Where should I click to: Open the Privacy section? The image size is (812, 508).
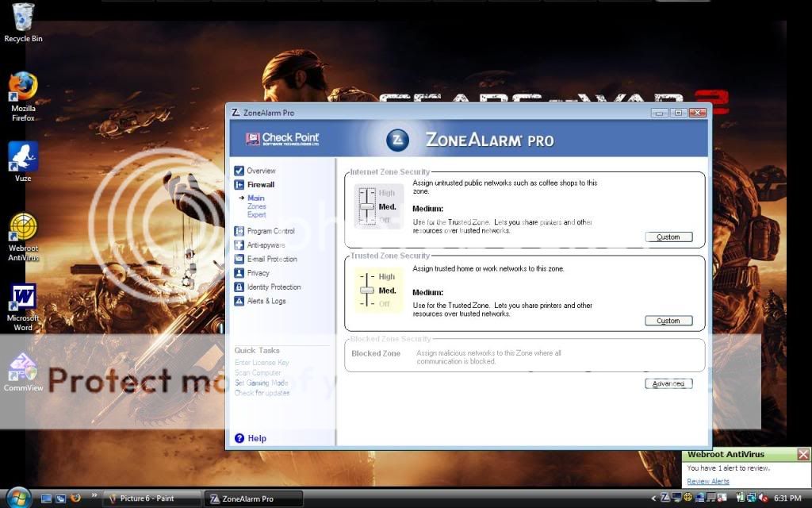pos(258,273)
